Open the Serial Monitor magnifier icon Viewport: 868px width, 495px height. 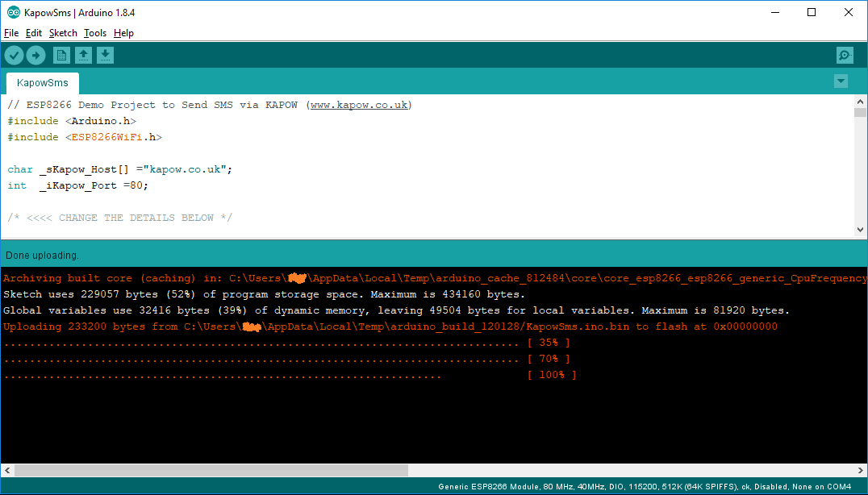point(844,55)
